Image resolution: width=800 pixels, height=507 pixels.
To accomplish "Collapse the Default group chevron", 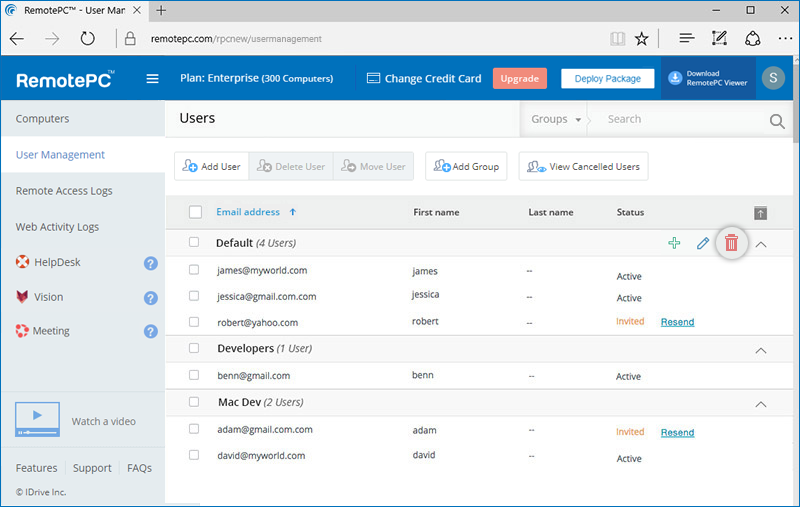I will tap(760, 245).
